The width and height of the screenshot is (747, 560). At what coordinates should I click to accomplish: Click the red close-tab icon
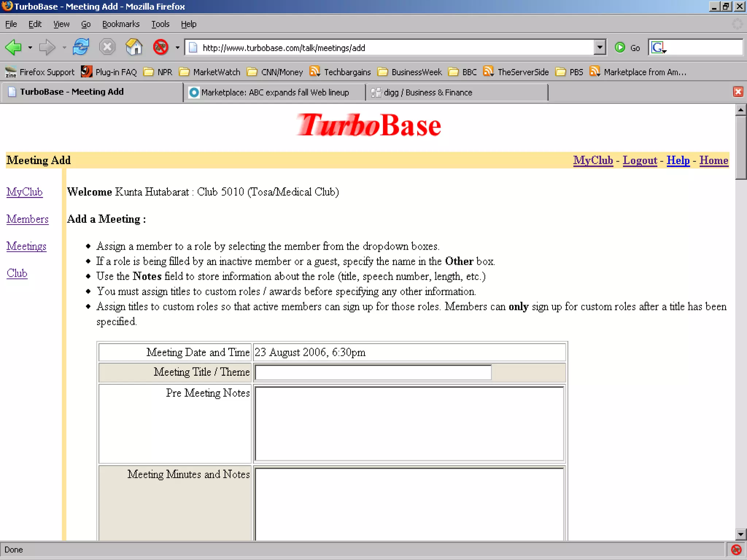pos(738,92)
